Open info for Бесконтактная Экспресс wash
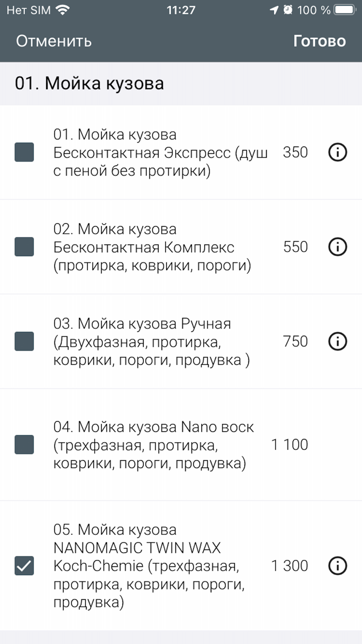Screen dimensions: 362x644 pos(337,152)
